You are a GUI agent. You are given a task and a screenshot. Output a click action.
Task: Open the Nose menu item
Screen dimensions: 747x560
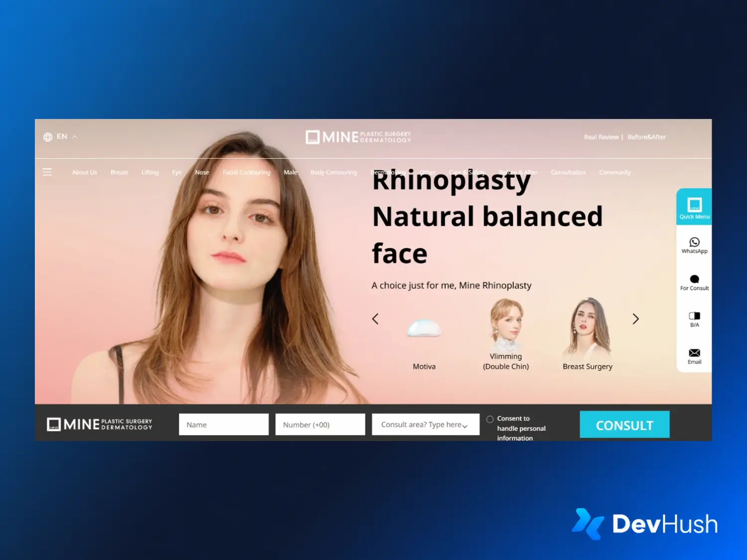point(202,172)
